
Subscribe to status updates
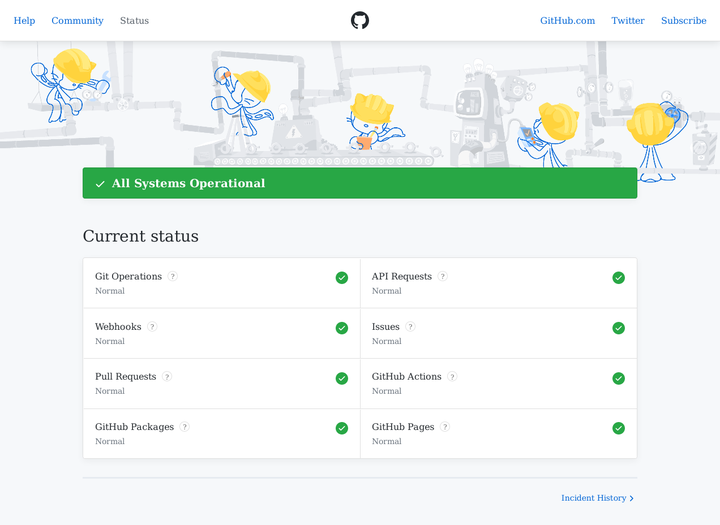coord(683,21)
